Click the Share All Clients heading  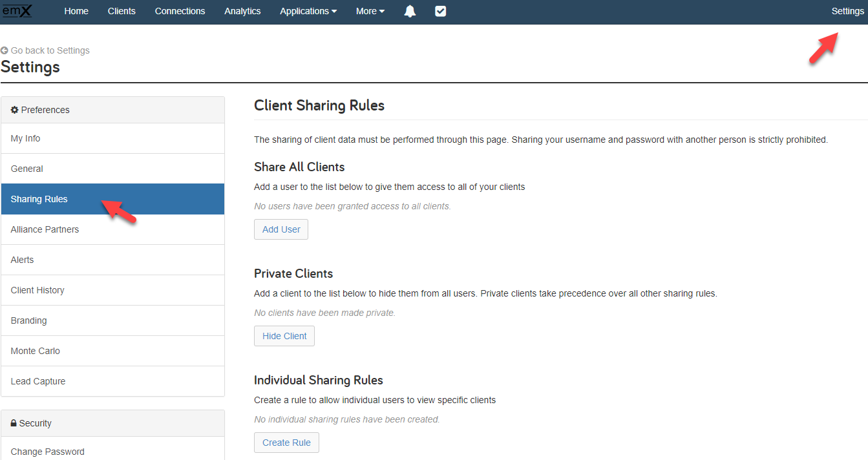pyautogui.click(x=299, y=167)
